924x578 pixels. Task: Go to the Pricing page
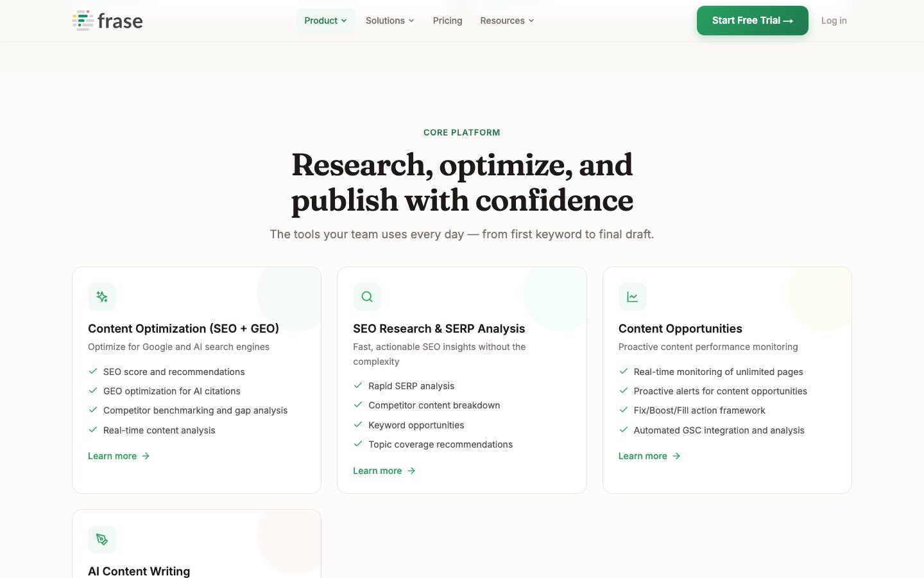click(447, 21)
